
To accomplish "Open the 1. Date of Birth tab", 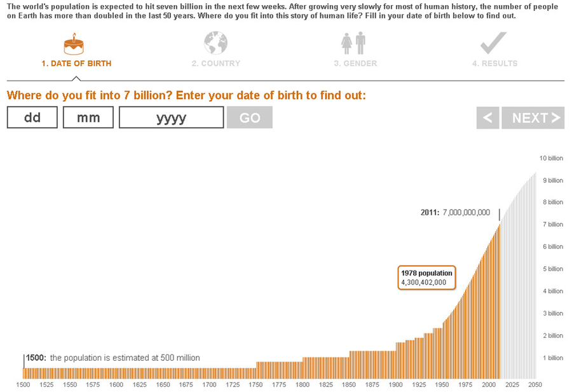I will (76, 64).
